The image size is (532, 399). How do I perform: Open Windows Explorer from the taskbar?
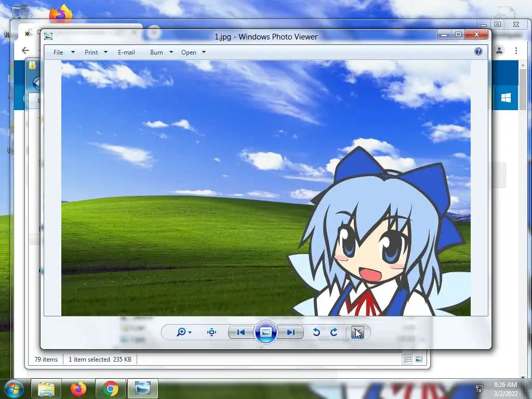point(46,389)
